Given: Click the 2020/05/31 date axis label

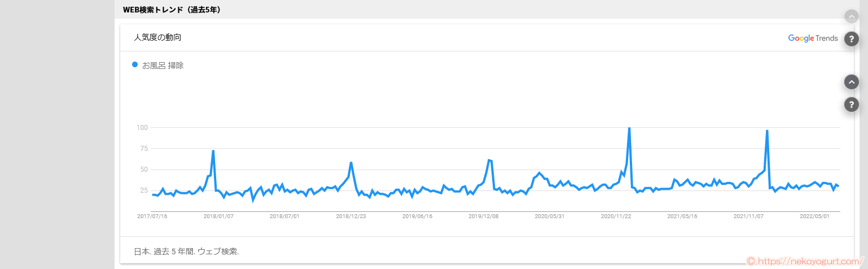Looking at the screenshot, I should 550,216.
